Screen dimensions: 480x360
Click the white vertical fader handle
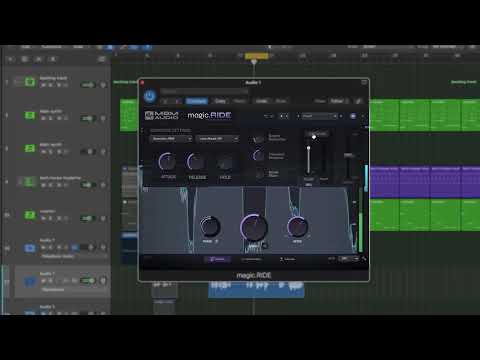309,148
